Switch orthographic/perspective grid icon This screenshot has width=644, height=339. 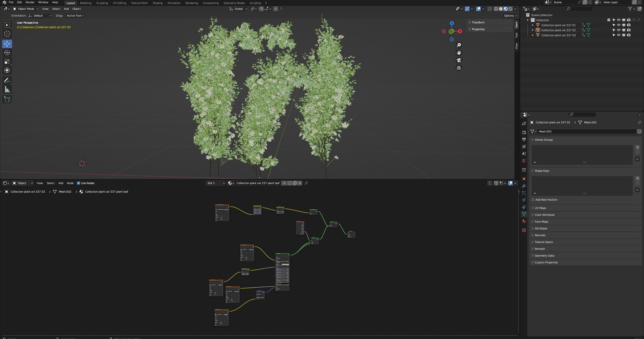[x=459, y=68]
